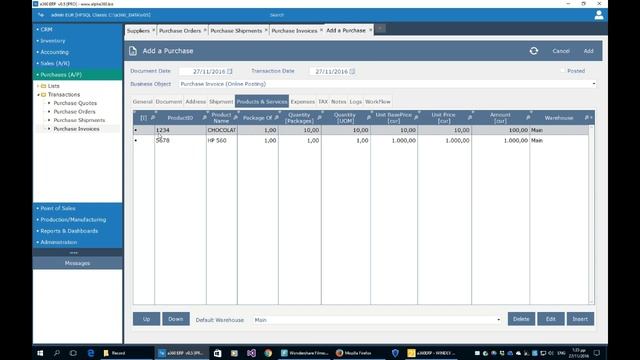Click the pin icon in the Unit BasePrice header
640x360 pixels.
point(416,118)
